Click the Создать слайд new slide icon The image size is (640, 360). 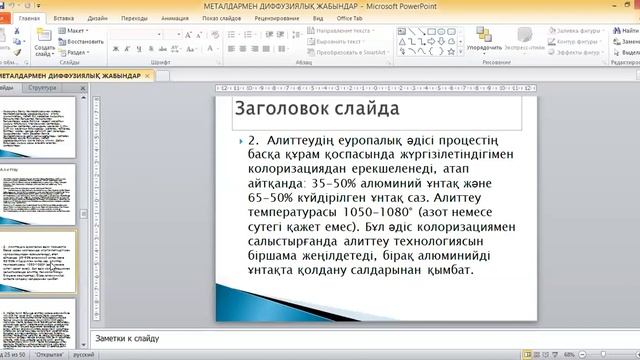44,36
